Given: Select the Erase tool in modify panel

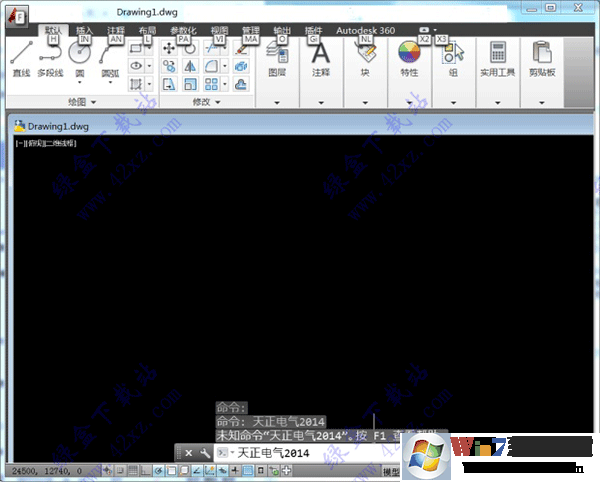Looking at the screenshot, I should tap(241, 49).
